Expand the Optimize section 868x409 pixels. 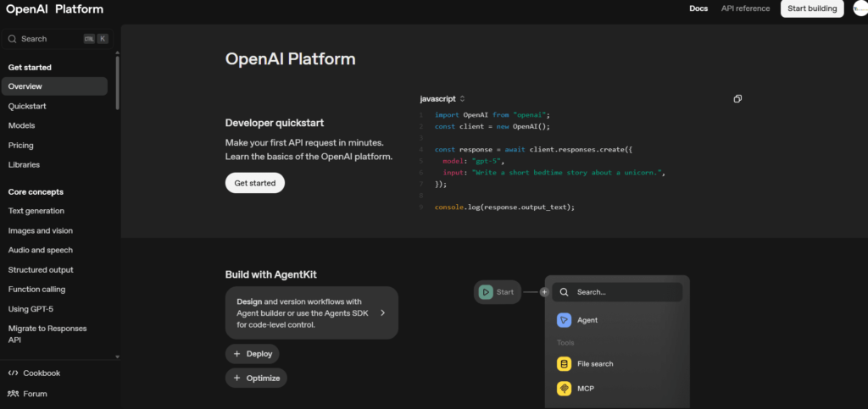256,378
